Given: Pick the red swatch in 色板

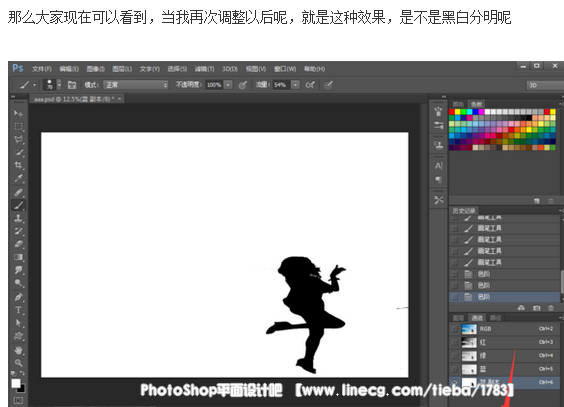Looking at the screenshot, I should tap(452, 112).
